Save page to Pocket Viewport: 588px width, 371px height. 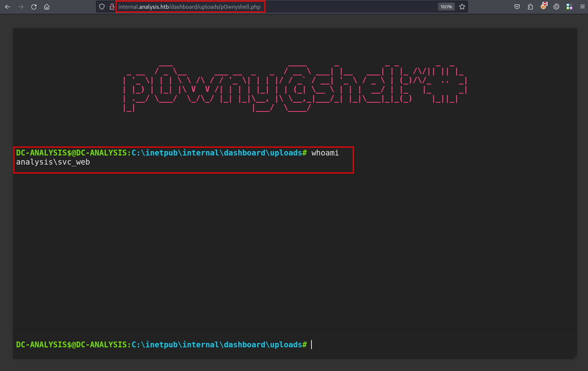pyautogui.click(x=517, y=7)
